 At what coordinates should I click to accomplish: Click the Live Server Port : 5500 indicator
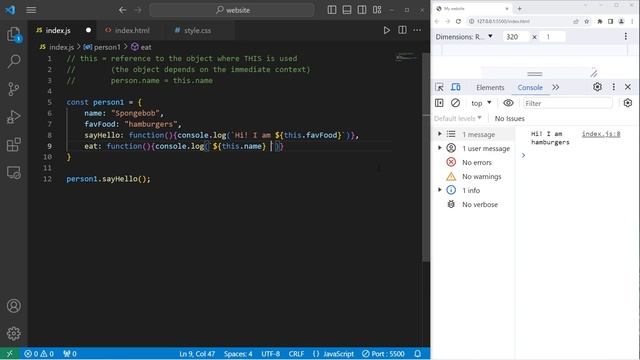[383, 354]
